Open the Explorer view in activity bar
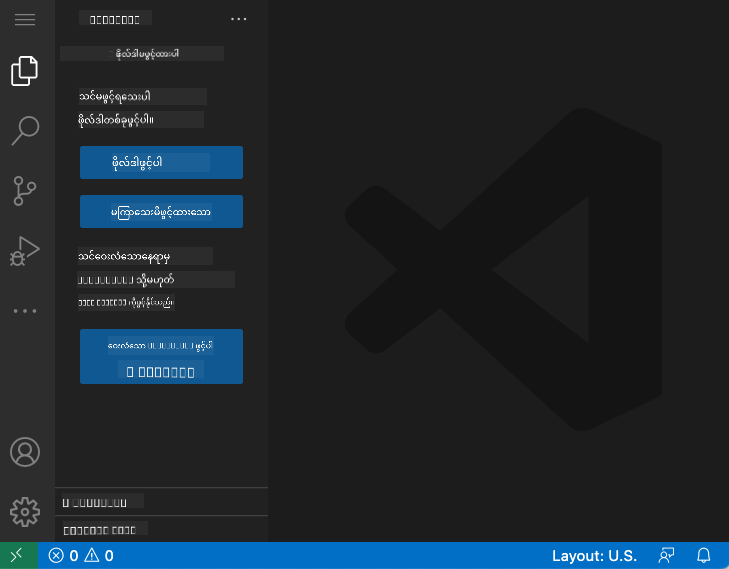 (25, 71)
